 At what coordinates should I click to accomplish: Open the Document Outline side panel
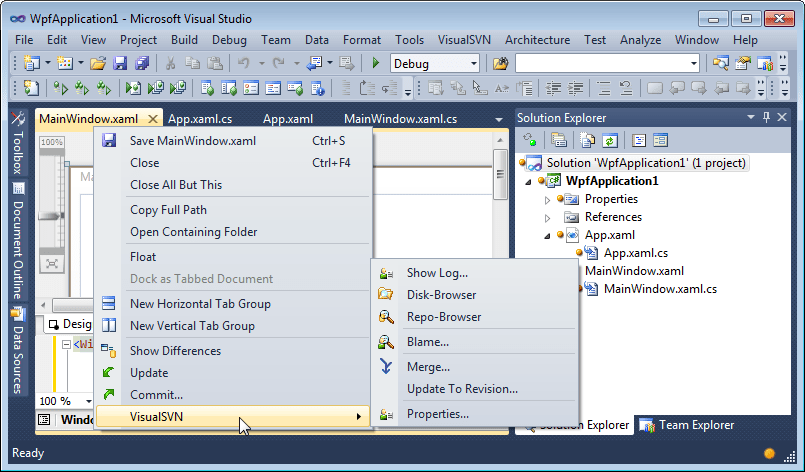[x=18, y=240]
